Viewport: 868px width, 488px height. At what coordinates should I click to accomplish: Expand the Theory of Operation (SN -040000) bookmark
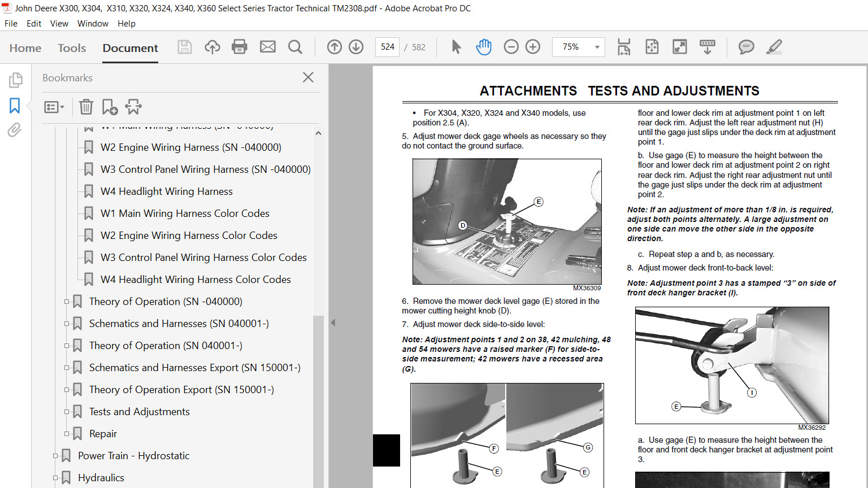pyautogui.click(x=67, y=302)
